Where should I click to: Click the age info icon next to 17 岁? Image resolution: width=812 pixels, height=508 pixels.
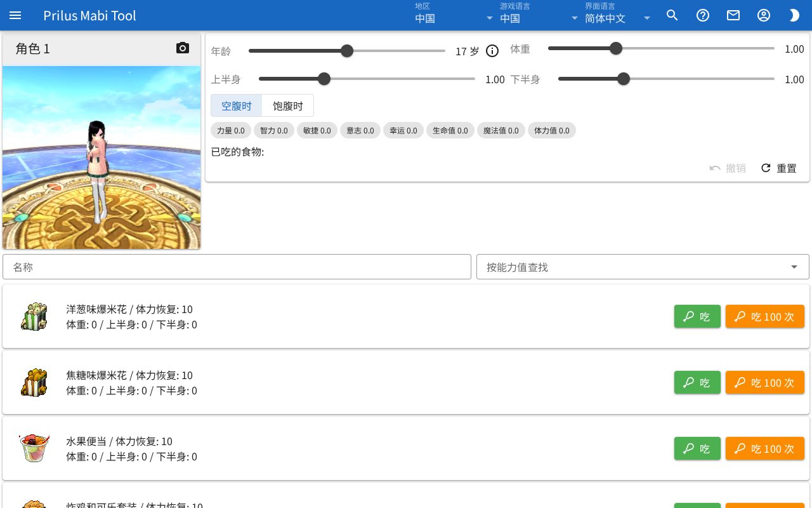coord(492,51)
